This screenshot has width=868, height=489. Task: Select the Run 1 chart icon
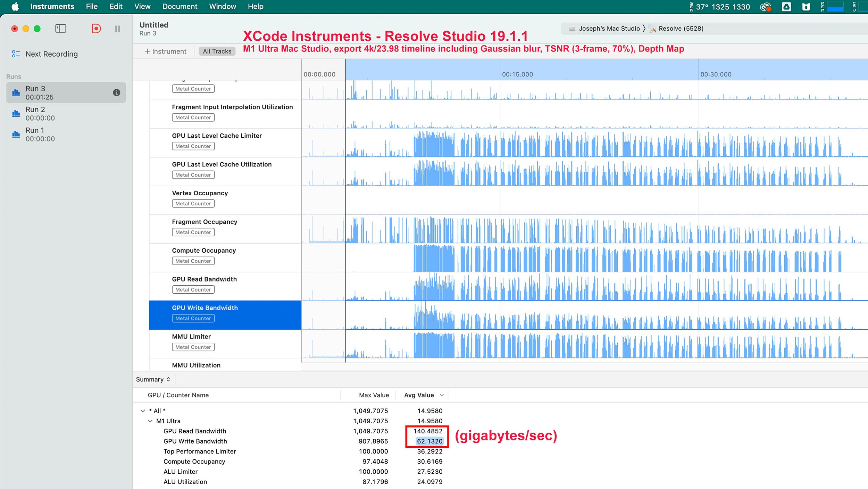pos(16,134)
